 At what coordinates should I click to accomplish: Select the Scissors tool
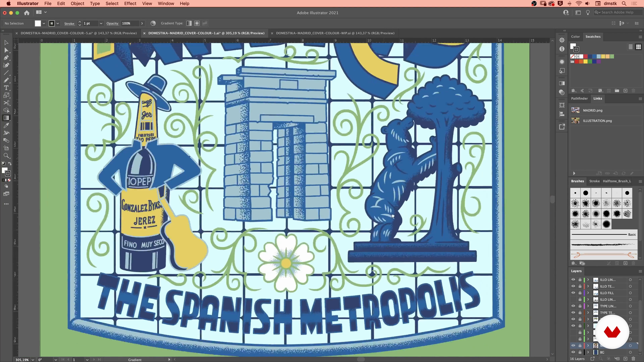pos(6,103)
